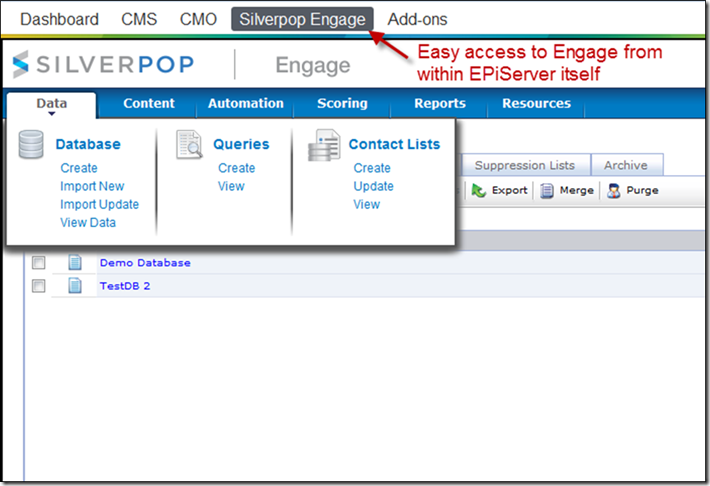Click Create under Queries
The width and height of the screenshot is (710, 486).
click(x=236, y=168)
